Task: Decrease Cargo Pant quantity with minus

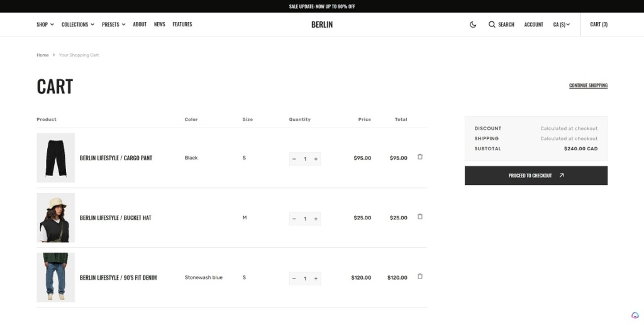Action: pyautogui.click(x=294, y=159)
